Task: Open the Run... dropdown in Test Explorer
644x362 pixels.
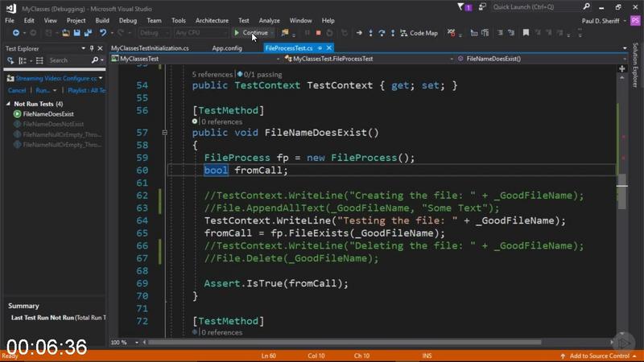Action: coord(46,90)
